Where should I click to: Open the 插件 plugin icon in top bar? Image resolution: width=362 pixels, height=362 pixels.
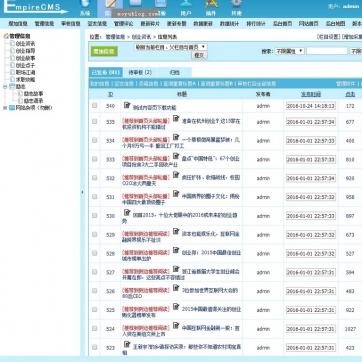[211, 4]
